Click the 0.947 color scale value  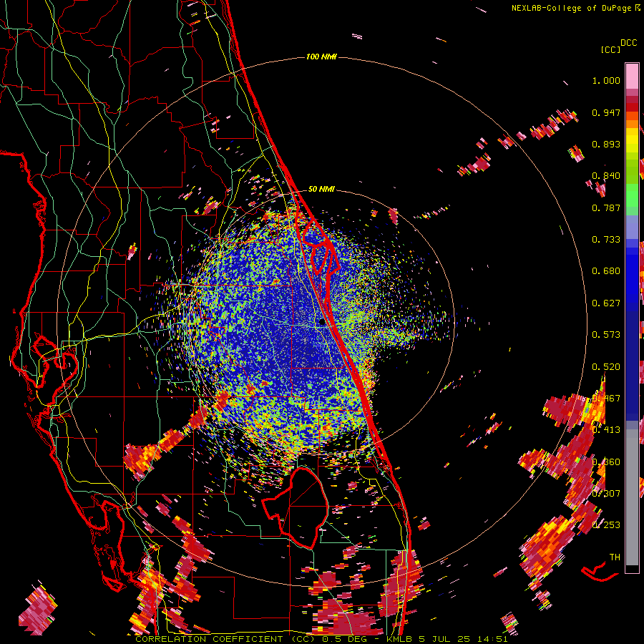pyautogui.click(x=606, y=112)
